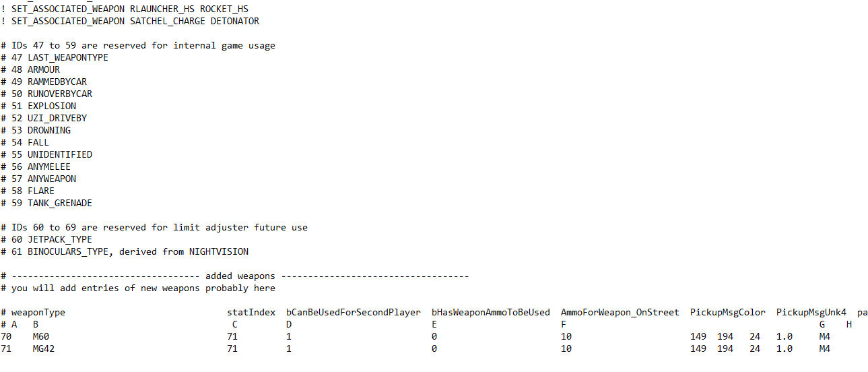Click the PickupMsgColor header text
Screen dimensions: 868x372
point(727,313)
